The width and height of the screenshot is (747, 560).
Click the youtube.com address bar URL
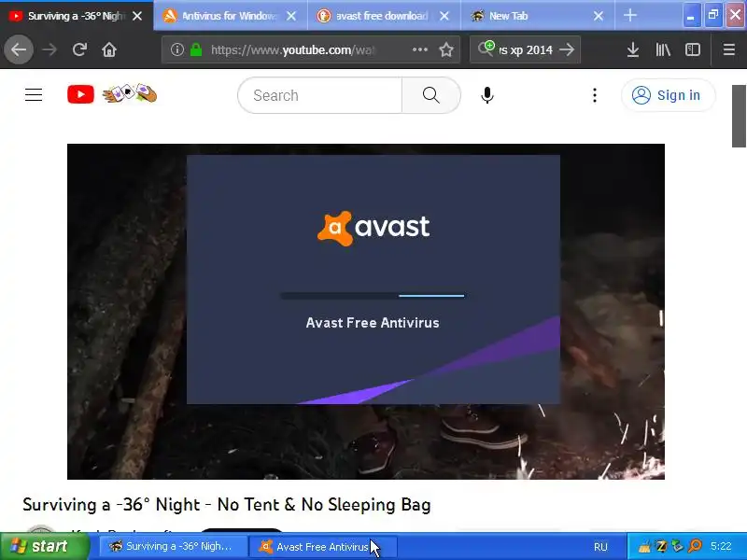click(292, 49)
